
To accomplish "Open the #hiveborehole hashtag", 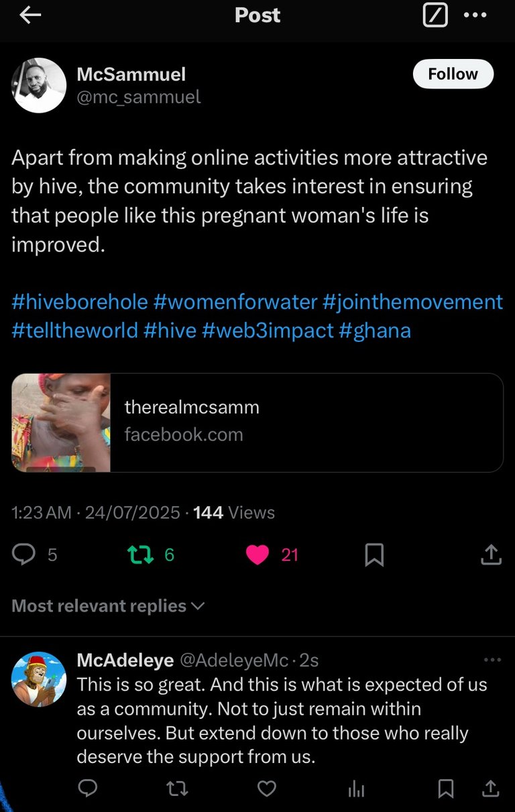I will [80, 302].
